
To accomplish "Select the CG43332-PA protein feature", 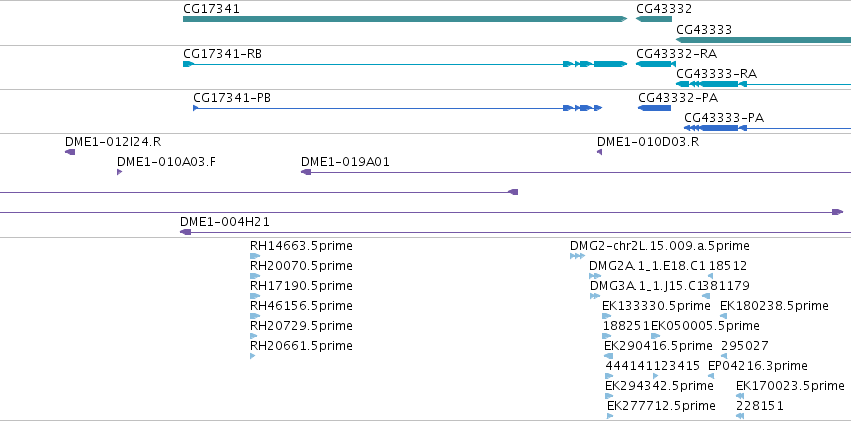I will point(655,108).
